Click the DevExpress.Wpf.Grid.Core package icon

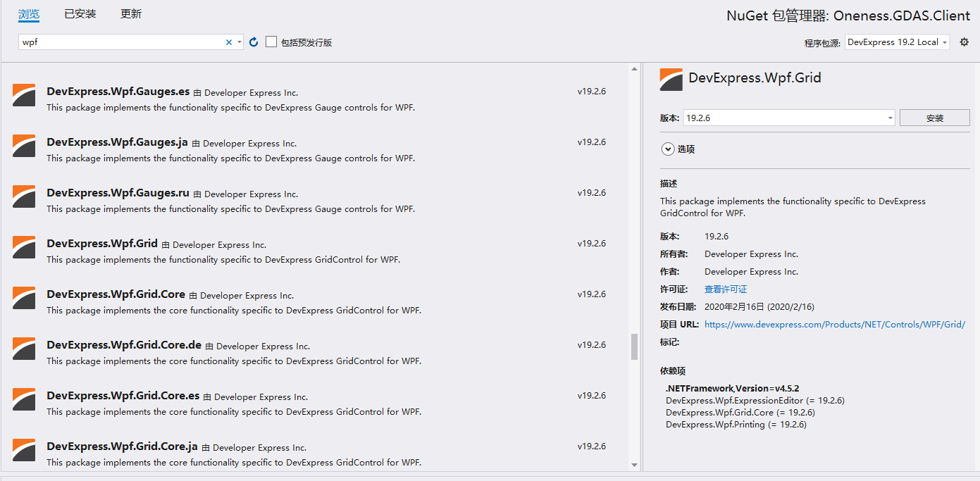tap(24, 298)
